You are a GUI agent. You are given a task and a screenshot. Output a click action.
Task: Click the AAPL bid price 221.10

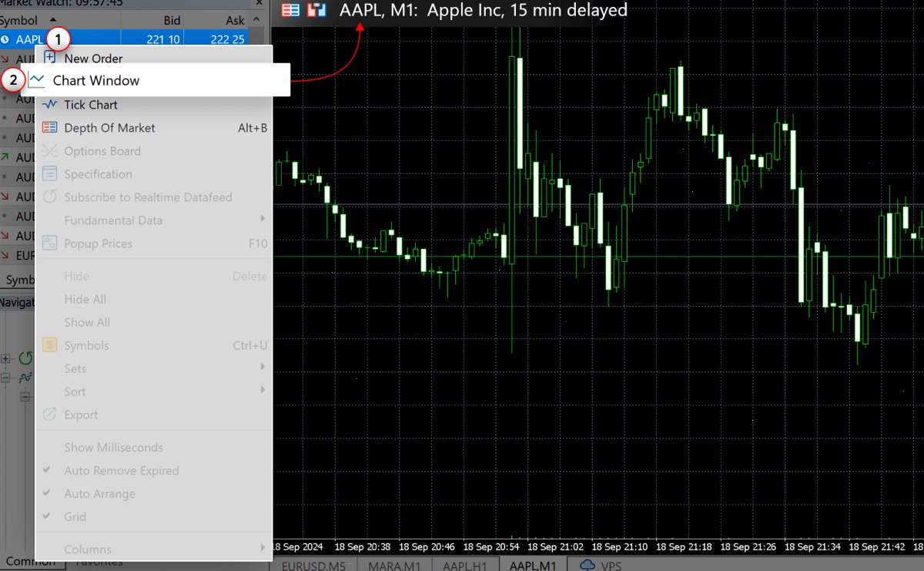point(162,39)
